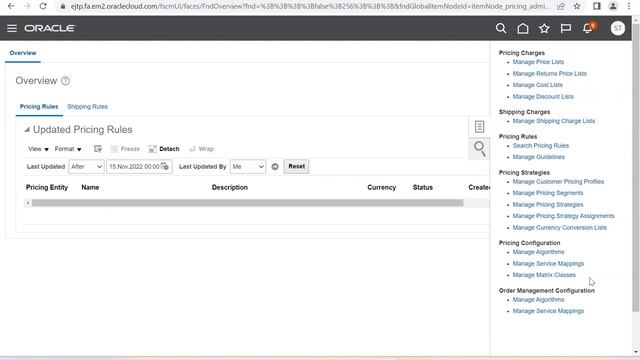Viewport: 640px width, 360px height.
Task: Click the Reset button
Action: 297,167
